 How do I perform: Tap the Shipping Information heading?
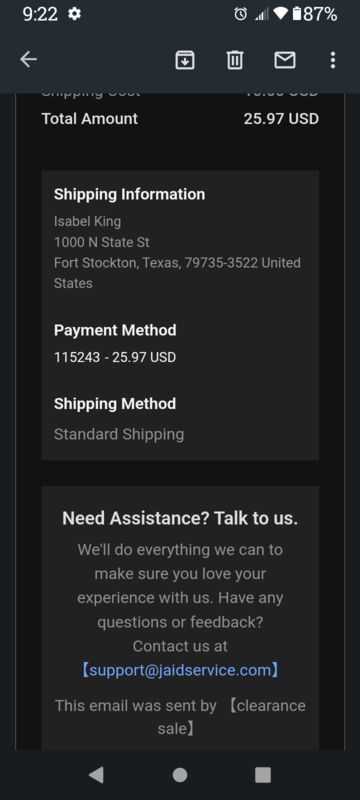(130, 194)
